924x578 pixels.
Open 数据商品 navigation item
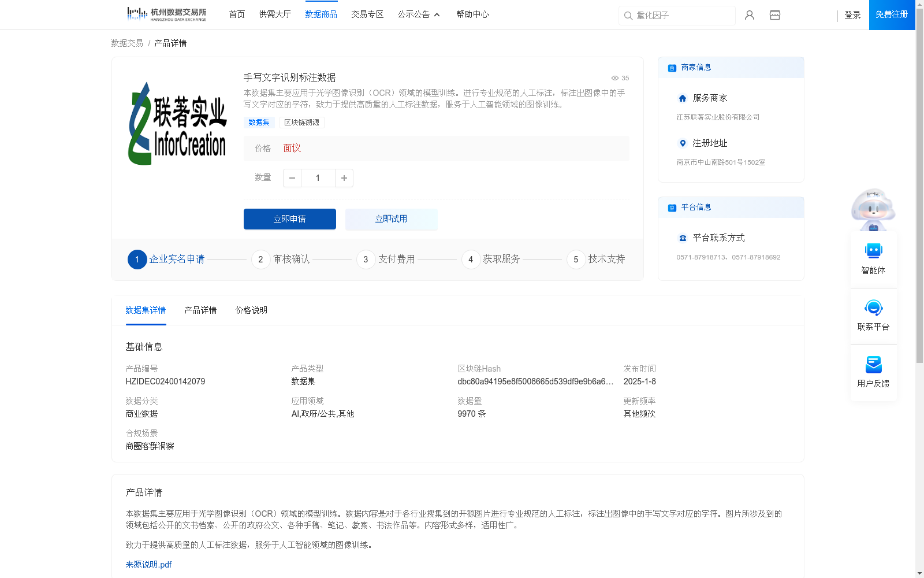(x=321, y=14)
